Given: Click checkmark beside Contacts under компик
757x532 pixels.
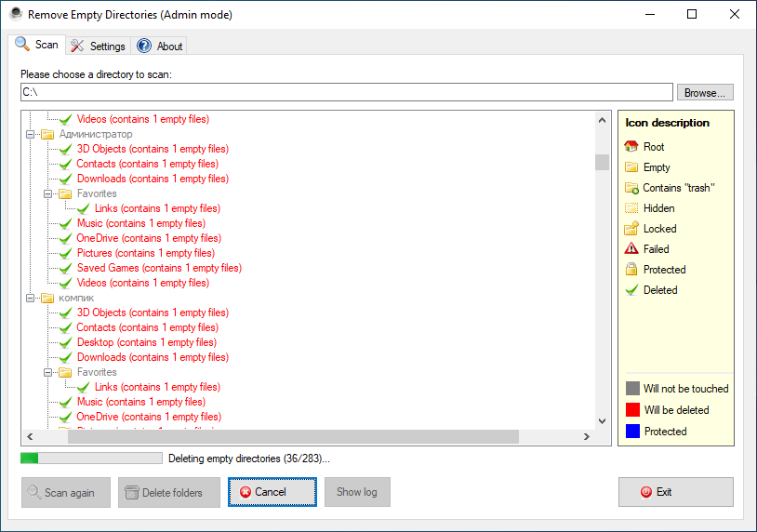Looking at the screenshot, I should tap(65, 327).
